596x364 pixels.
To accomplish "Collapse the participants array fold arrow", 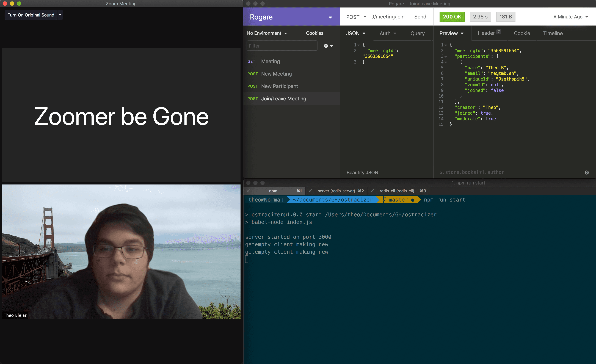I will (446, 56).
